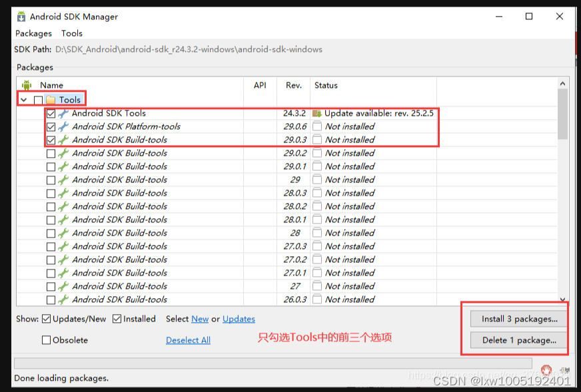Toggle the Updates/New show filter
The height and width of the screenshot is (392, 581).
point(47,319)
